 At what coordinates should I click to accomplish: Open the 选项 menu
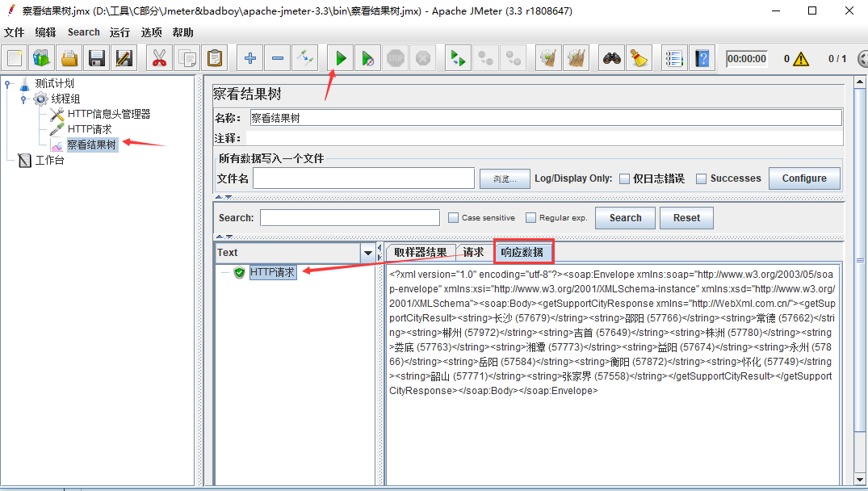tap(151, 32)
